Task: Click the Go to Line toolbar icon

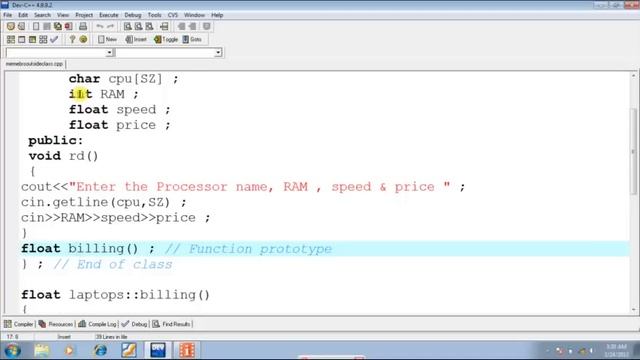Action: click(x=164, y=27)
